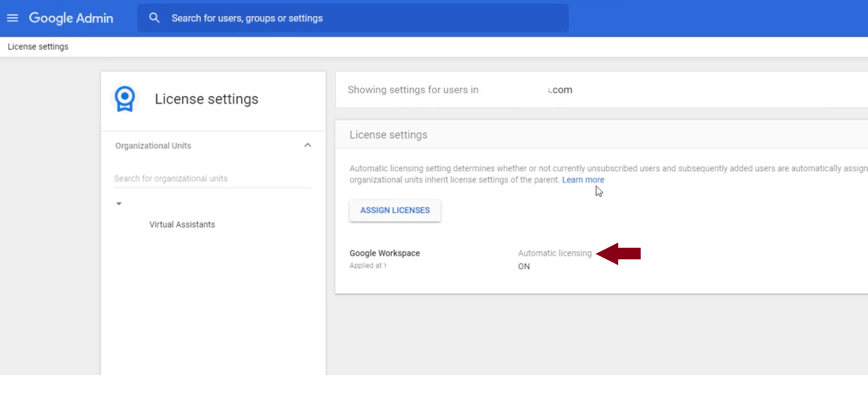868x417 pixels.
Task: Click the Showing settings for users text
Action: [413, 90]
